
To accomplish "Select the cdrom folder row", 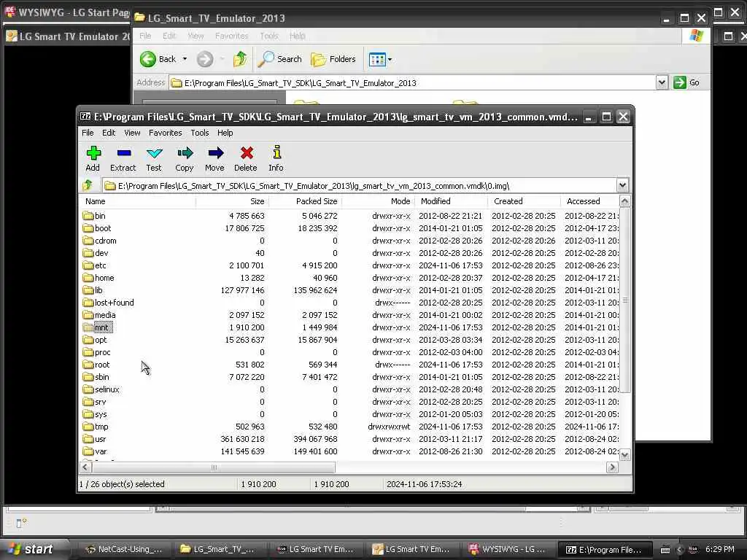I will [x=350, y=241].
